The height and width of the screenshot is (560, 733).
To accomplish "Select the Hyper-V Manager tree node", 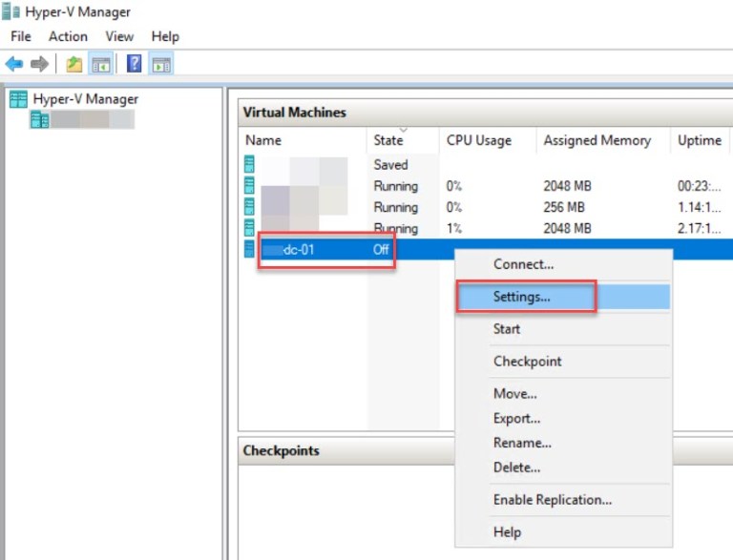I will click(x=86, y=99).
